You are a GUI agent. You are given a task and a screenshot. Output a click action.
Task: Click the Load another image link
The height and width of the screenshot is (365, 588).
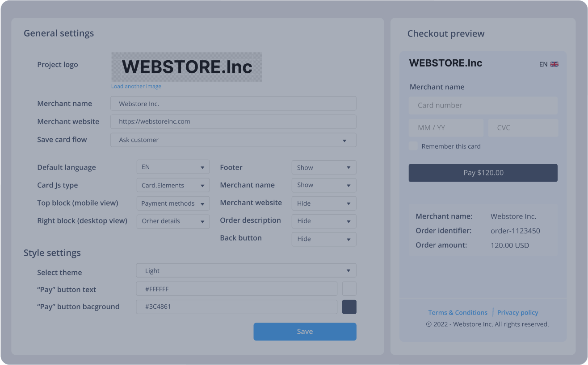tap(136, 86)
